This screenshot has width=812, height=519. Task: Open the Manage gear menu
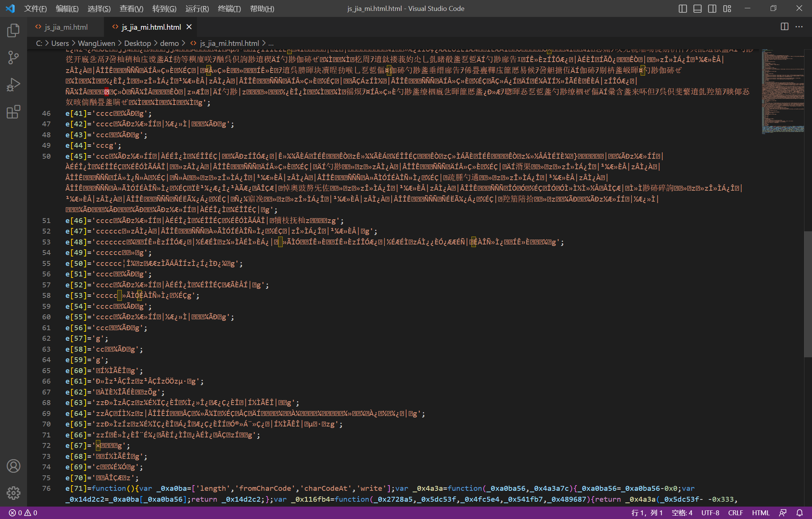(x=14, y=493)
